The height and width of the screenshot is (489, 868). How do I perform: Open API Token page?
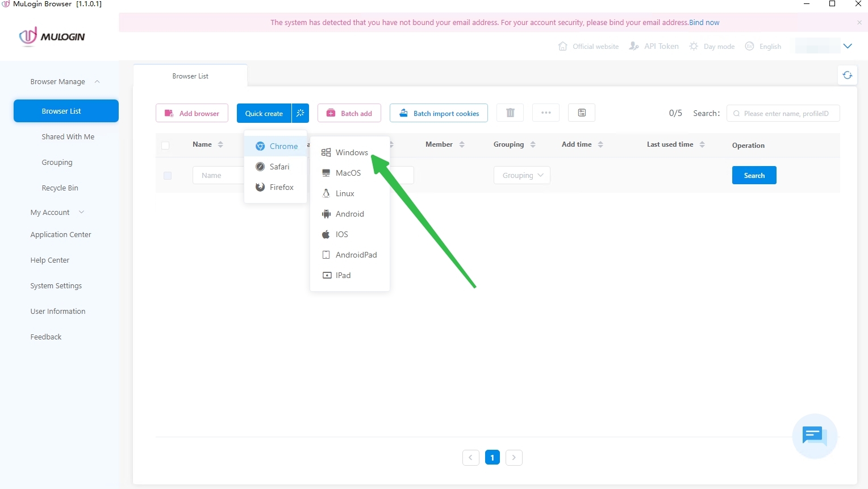pos(654,46)
